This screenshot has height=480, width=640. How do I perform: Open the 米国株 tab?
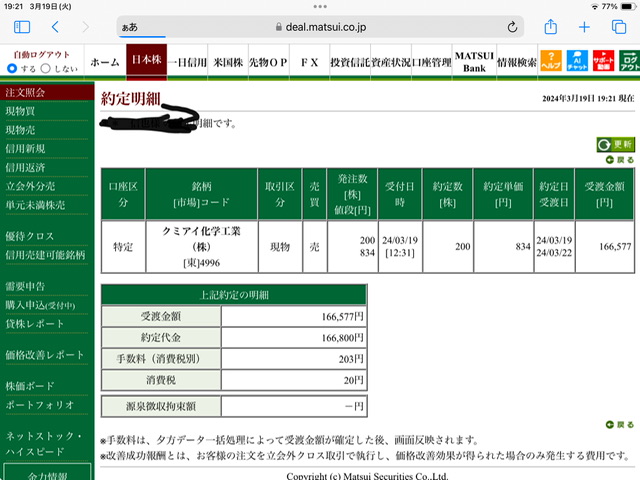coord(228,62)
